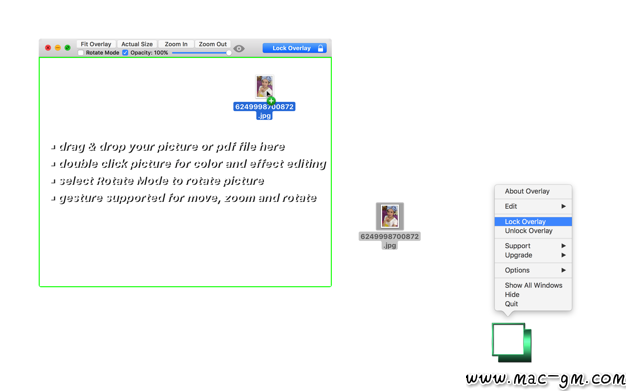The width and height of the screenshot is (626, 391).
Task: Click the padlock icon on Lock Overlay
Action: [x=320, y=48]
